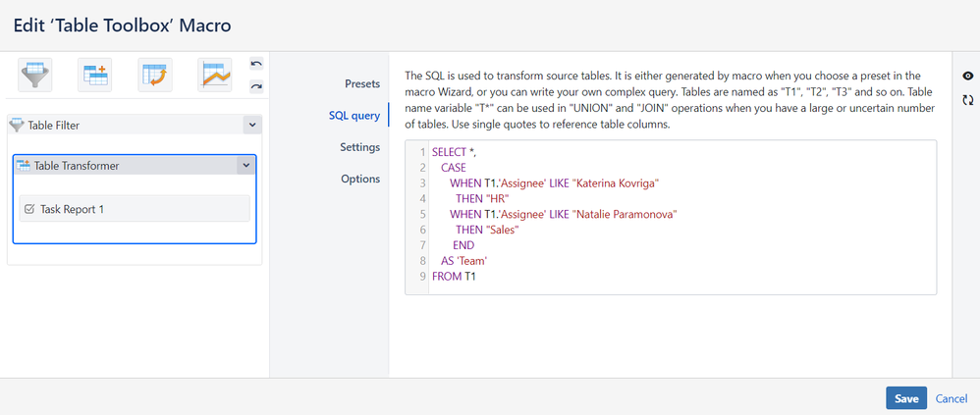
Task: Select the Task Report 1 item
Action: [x=134, y=209]
